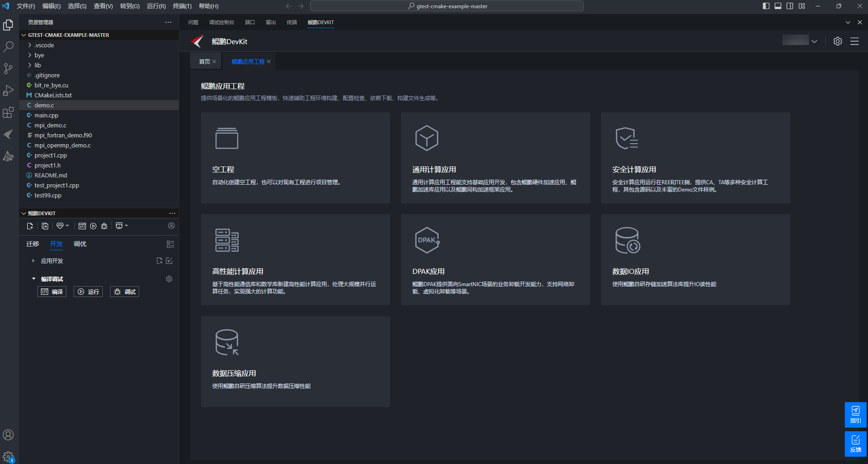Expand the 应用开发 tree node
This screenshot has width=868, height=464.
point(33,261)
